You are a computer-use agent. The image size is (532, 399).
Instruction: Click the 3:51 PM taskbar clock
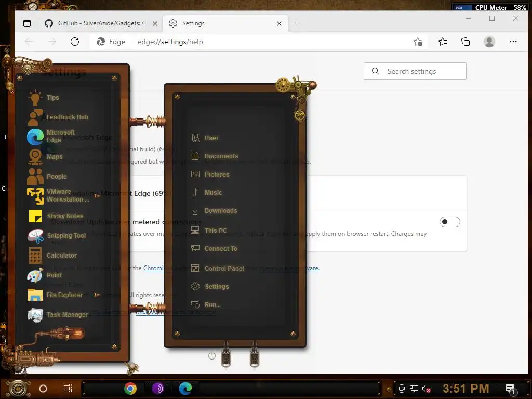466,389
